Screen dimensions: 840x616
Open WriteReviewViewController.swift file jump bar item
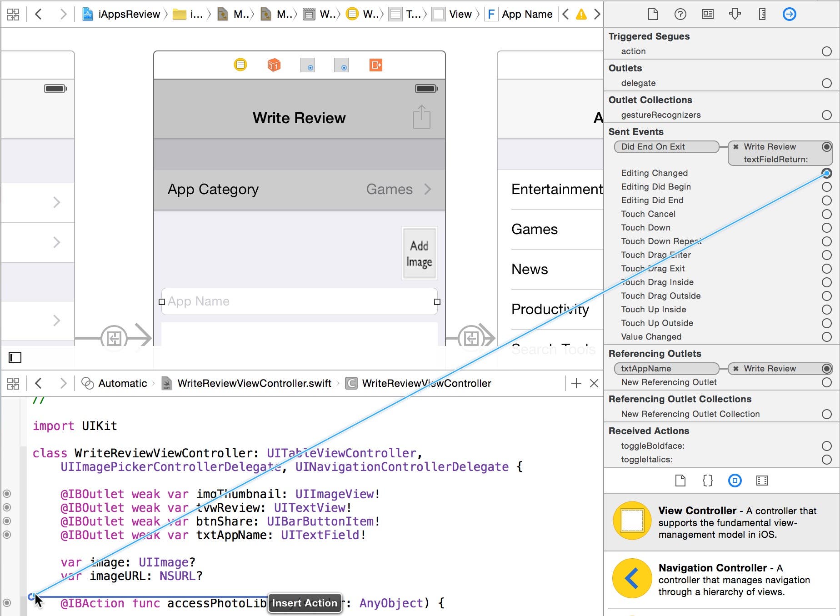click(x=247, y=383)
